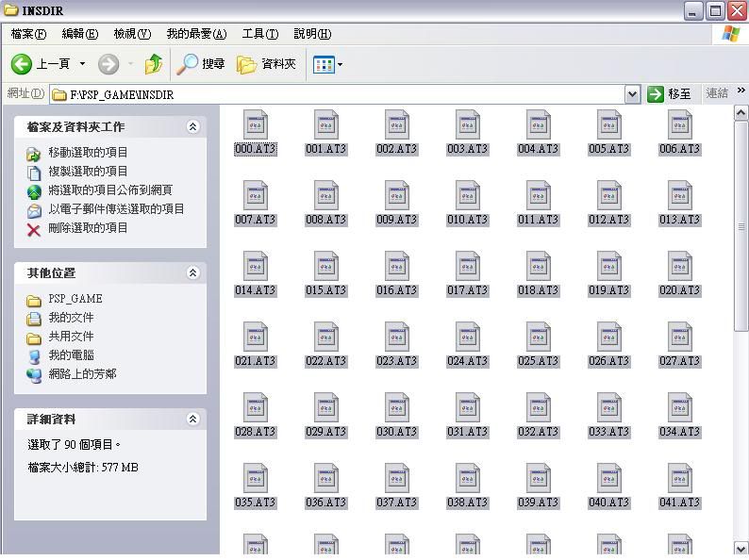Select the 000.AT3 file icon

click(256, 125)
